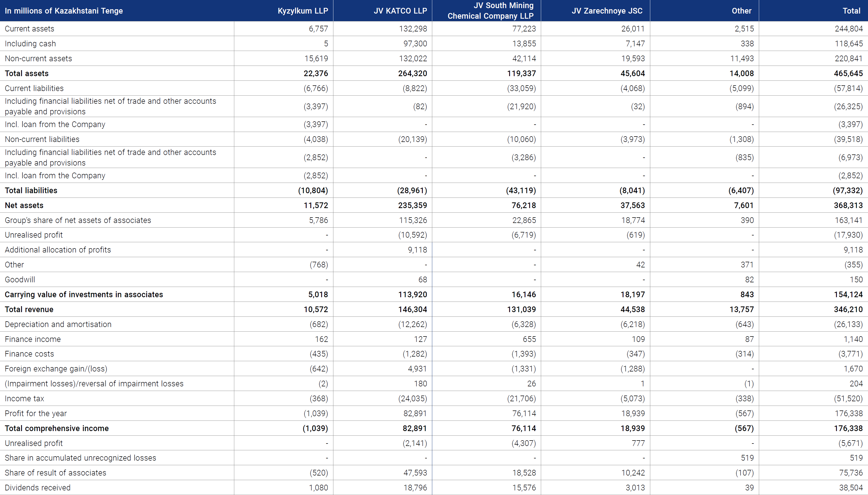Click the Total assets row label
The width and height of the screenshot is (868, 495).
[x=27, y=73]
